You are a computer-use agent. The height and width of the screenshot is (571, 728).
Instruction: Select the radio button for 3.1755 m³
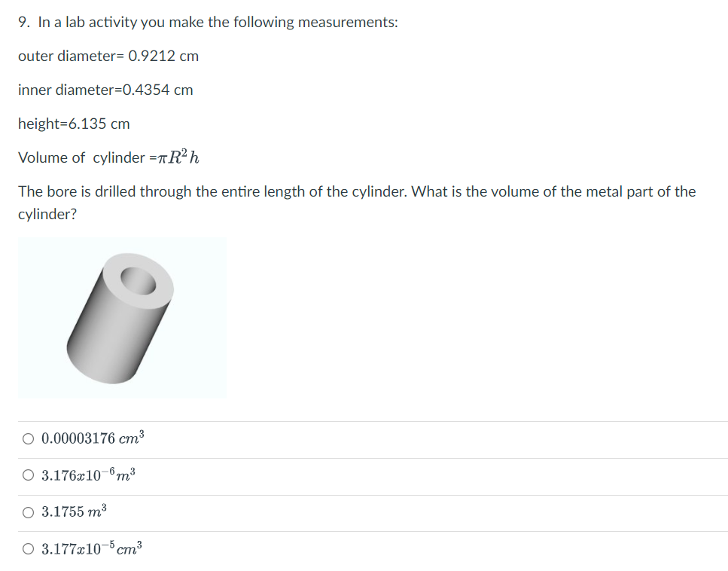(27, 512)
